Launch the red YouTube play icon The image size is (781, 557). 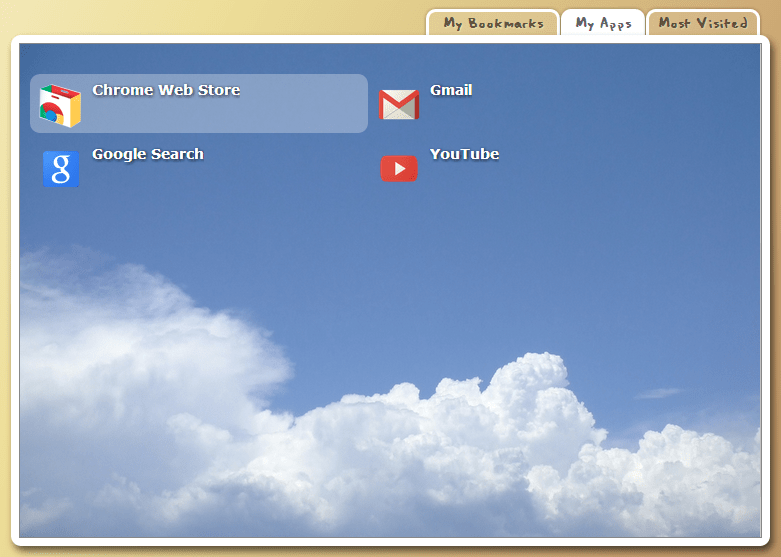pyautogui.click(x=399, y=169)
